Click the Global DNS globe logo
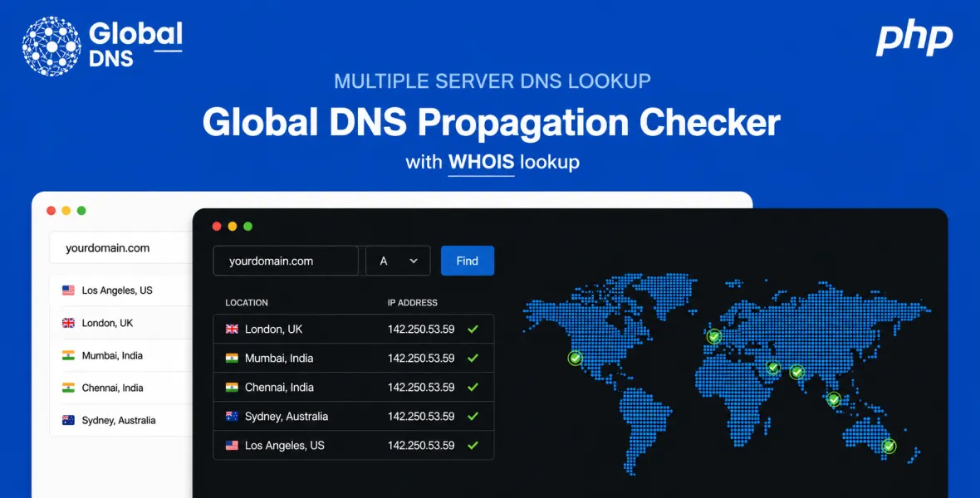Viewport: 980px width, 498px height. pos(51,46)
